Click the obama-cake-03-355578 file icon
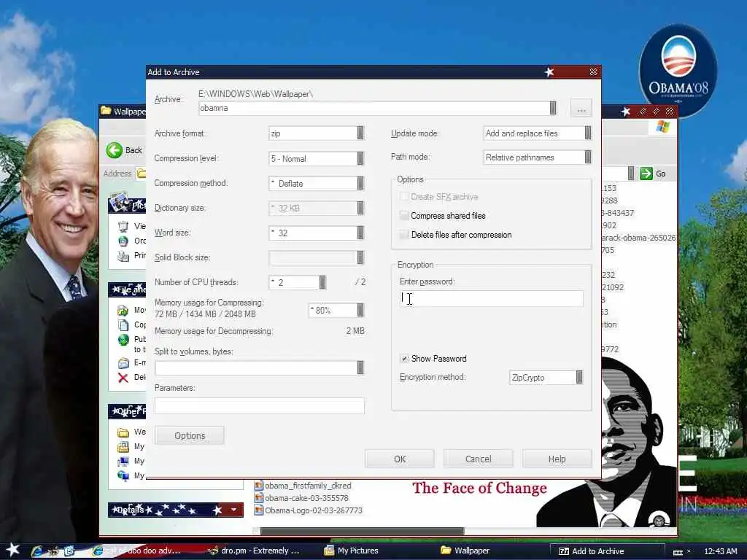This screenshot has height=560, width=747. 259,498
